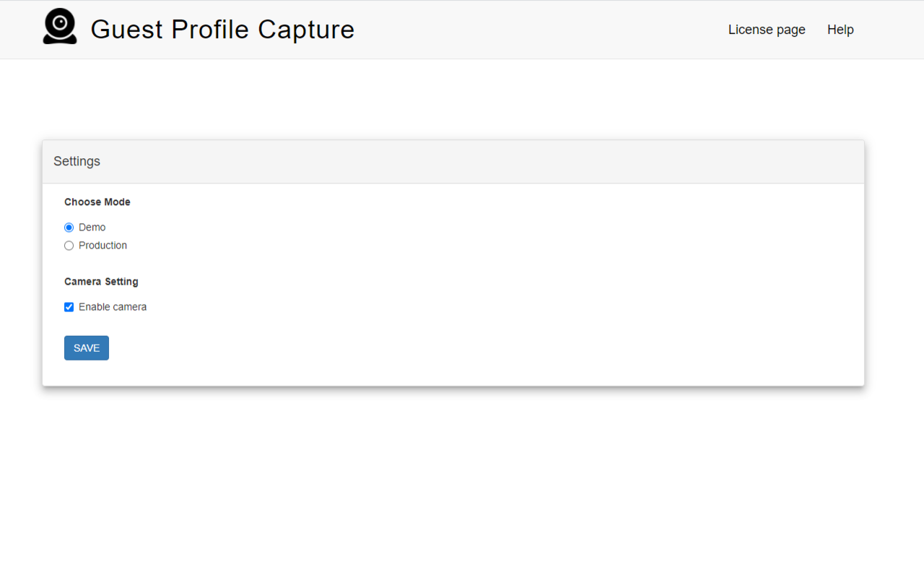Click the Enable camera text label
The image size is (924, 578).
tap(113, 306)
